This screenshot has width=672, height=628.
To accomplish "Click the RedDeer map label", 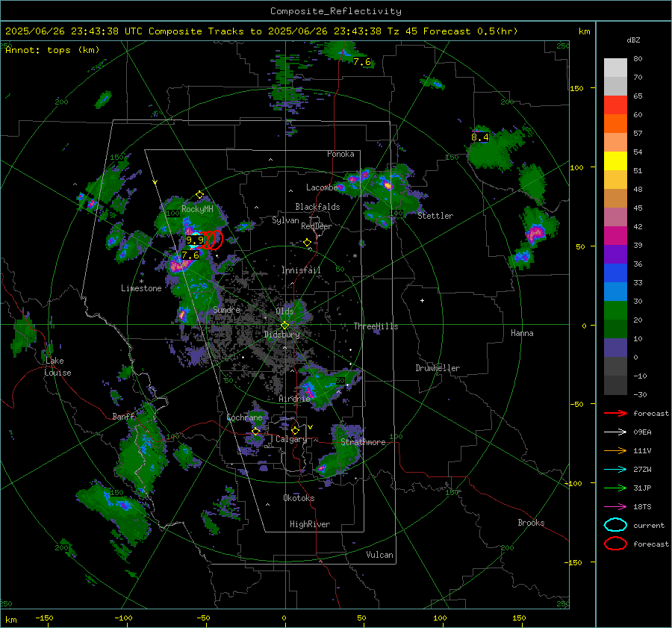I will pyautogui.click(x=317, y=226).
